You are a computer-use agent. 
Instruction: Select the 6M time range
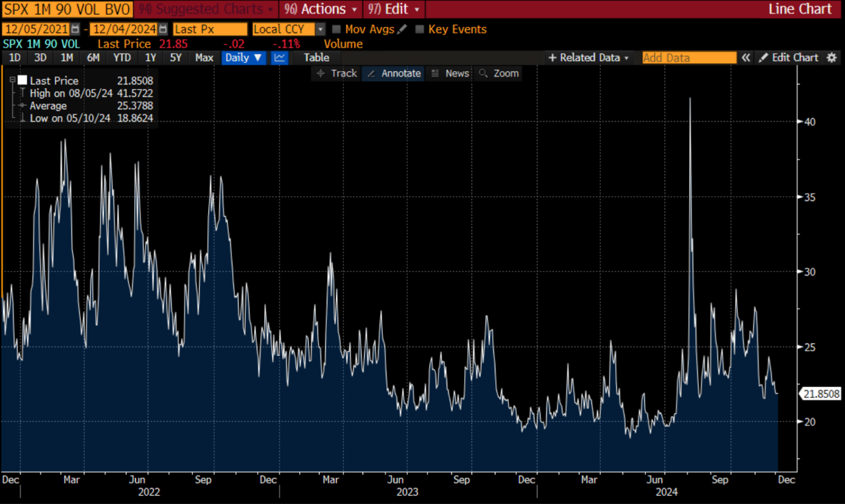(x=93, y=58)
